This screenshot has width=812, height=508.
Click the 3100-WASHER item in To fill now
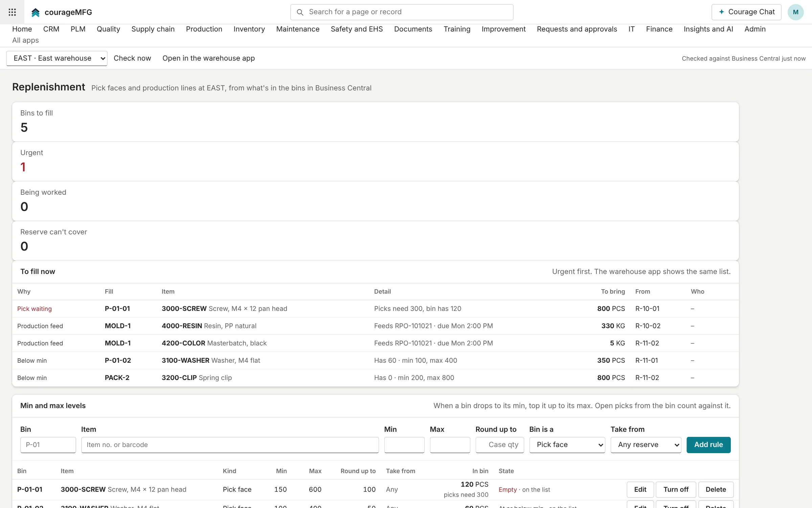point(211,360)
